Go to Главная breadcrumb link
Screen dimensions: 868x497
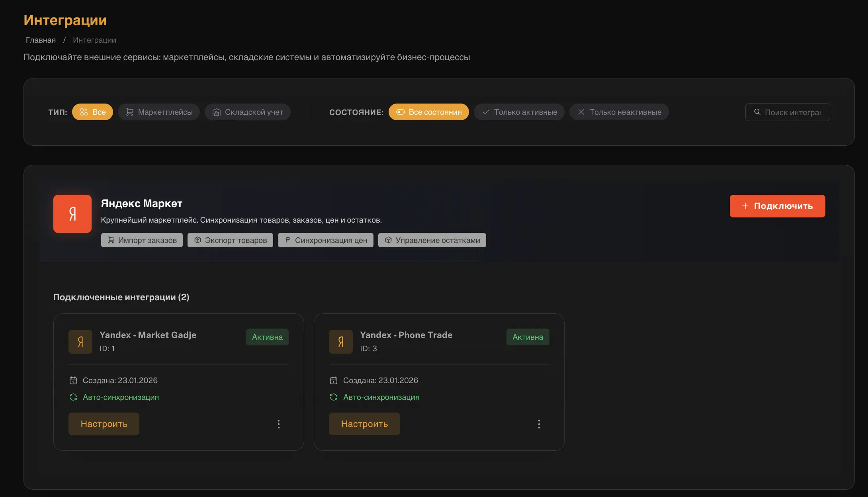[41, 40]
